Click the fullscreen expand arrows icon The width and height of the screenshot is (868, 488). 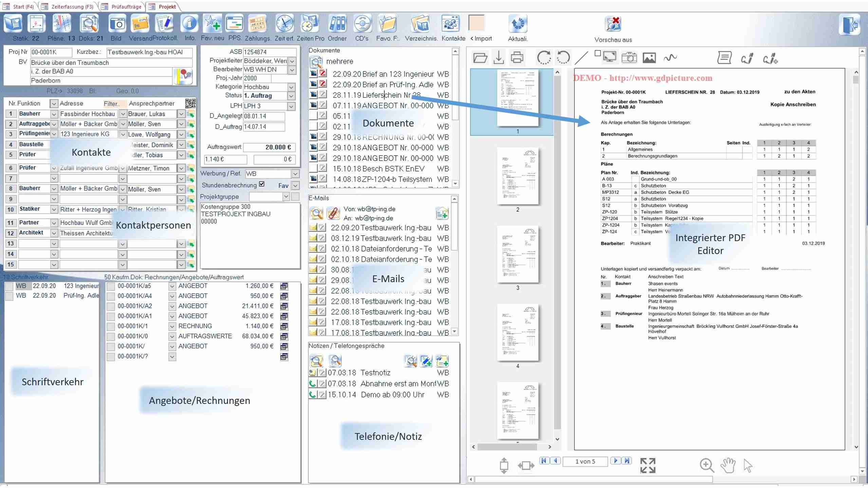[648, 465]
